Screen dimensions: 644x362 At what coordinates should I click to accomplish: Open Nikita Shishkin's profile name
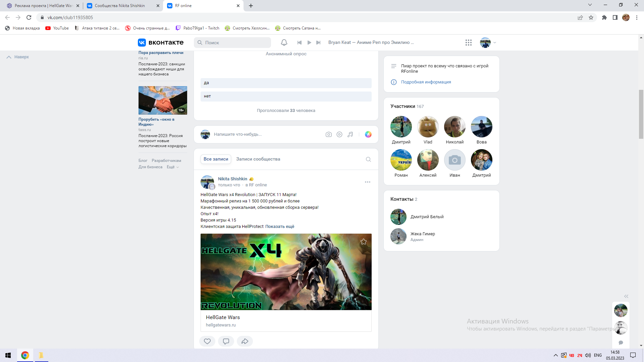(232, 179)
